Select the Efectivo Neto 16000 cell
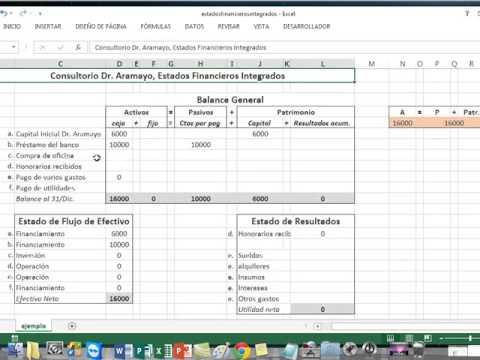Viewport: 480px width, 360px height. tap(119, 299)
